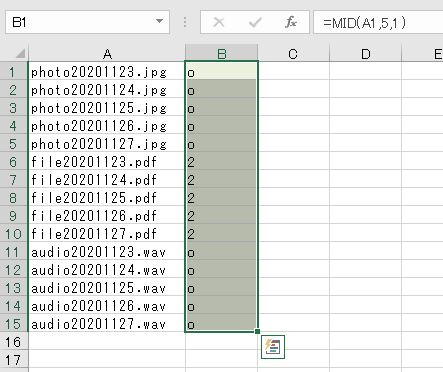This screenshot has width=443, height=372.
Task: Select column D header
Action: pyautogui.click(x=366, y=54)
